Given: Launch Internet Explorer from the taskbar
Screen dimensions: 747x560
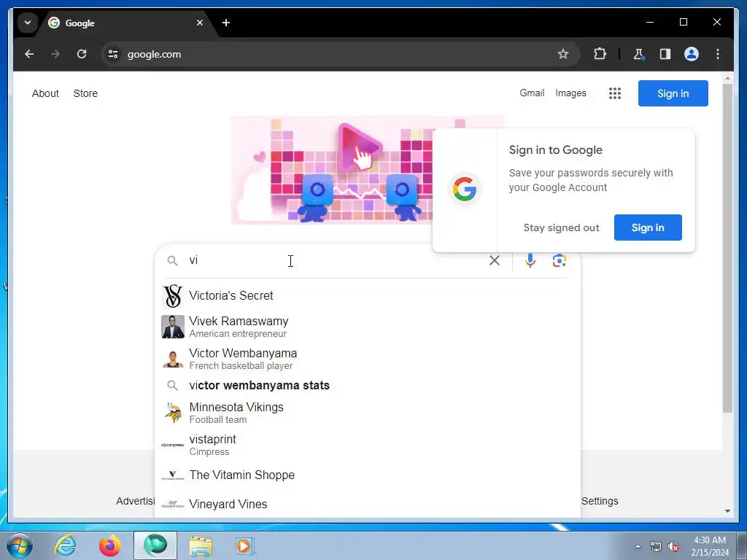Looking at the screenshot, I should tap(65, 545).
